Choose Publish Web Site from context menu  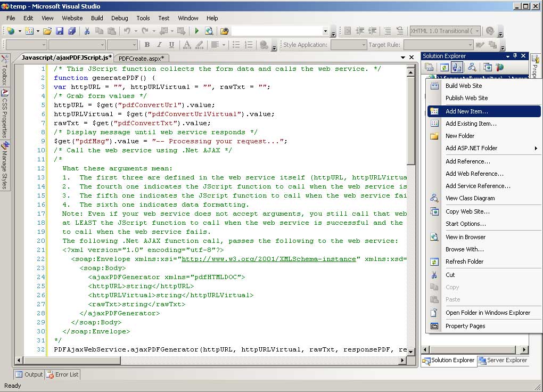pos(484,98)
